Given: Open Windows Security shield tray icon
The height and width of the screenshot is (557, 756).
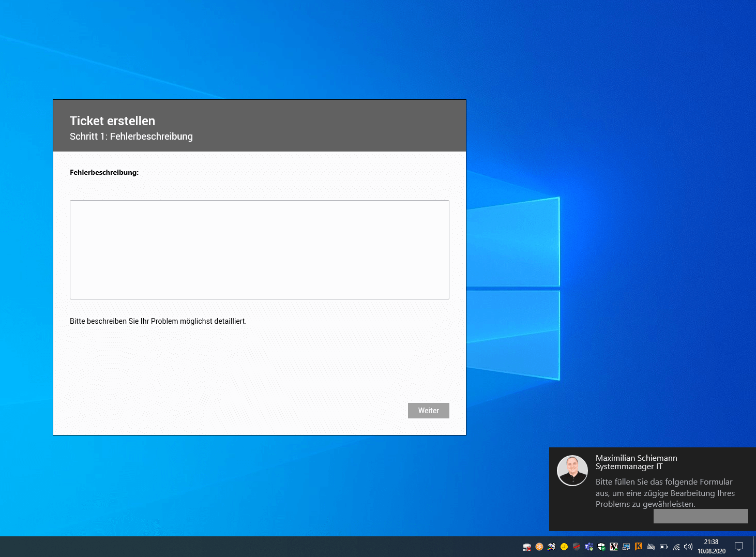Looking at the screenshot, I should pos(601,547).
